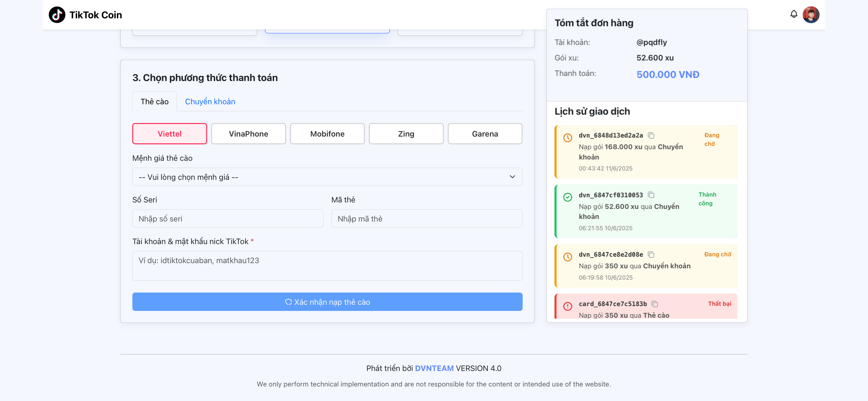Switch to Chuyển khoản tab
Viewport: 868px width, 401px height.
point(210,101)
